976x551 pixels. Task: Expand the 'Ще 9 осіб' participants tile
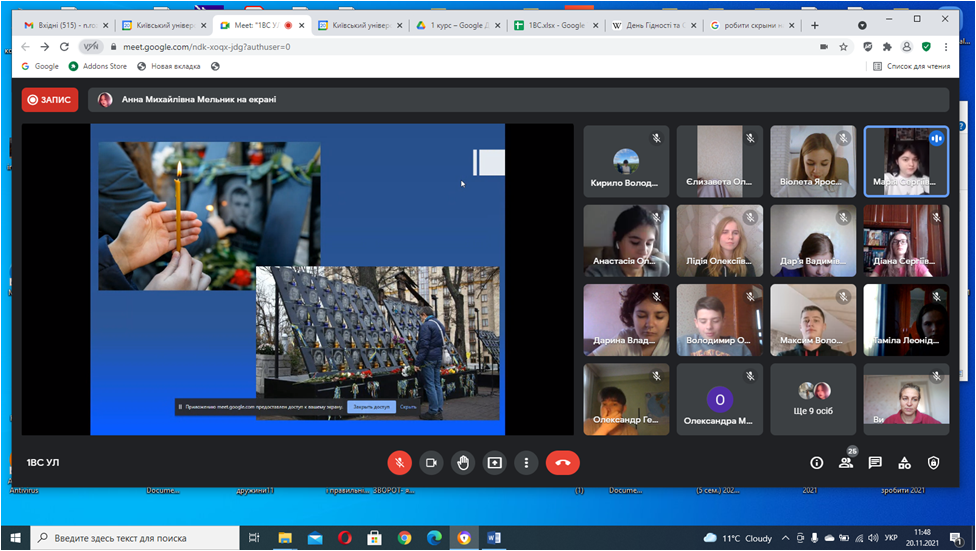(x=813, y=399)
